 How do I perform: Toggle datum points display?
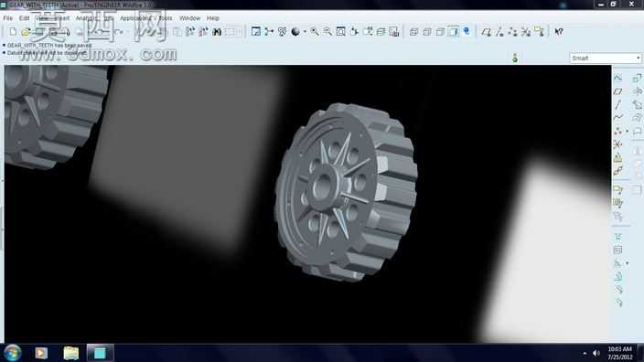coord(512,32)
